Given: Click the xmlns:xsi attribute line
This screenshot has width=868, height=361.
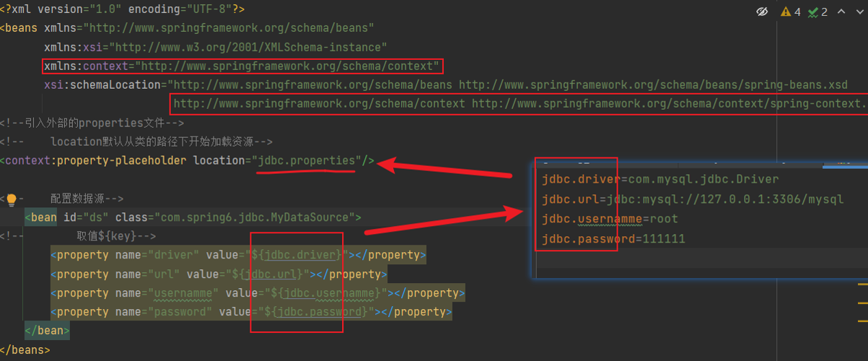Looking at the screenshot, I should pos(216,47).
